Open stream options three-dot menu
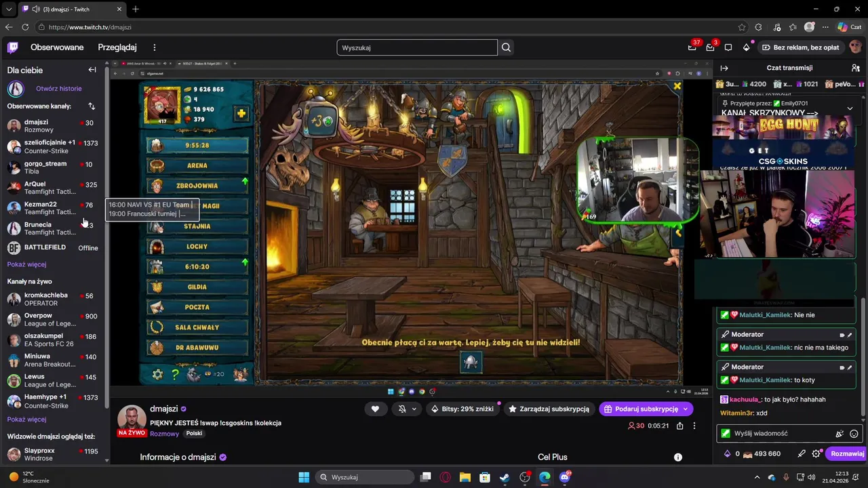 pos(694,426)
